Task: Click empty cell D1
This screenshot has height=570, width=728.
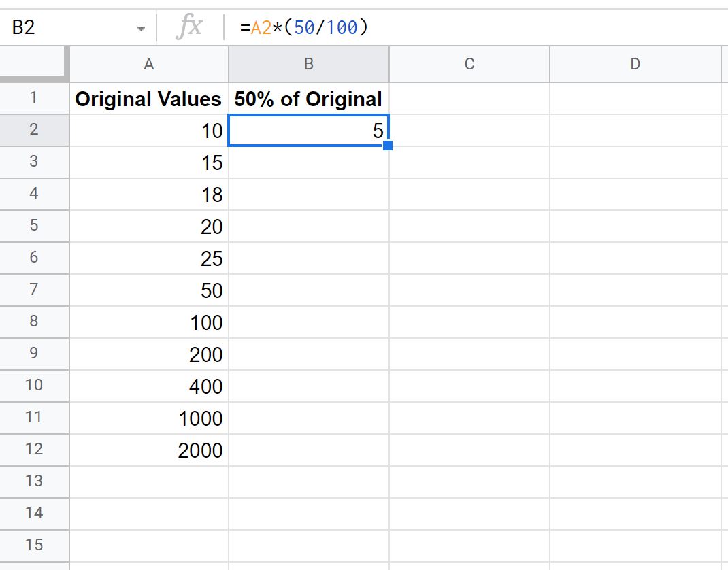Action: point(635,99)
